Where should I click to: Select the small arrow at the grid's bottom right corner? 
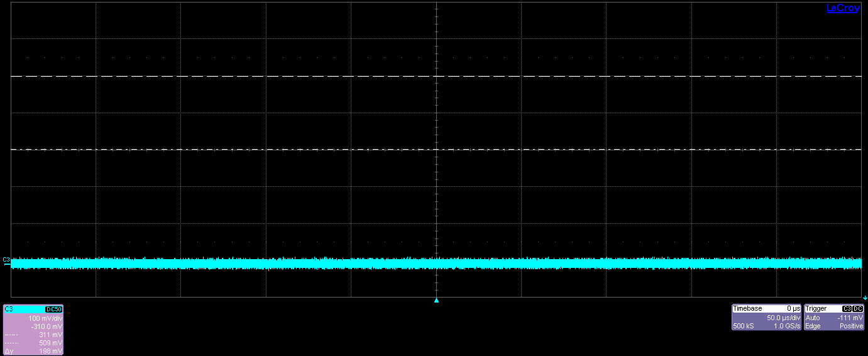pyautogui.click(x=865, y=298)
